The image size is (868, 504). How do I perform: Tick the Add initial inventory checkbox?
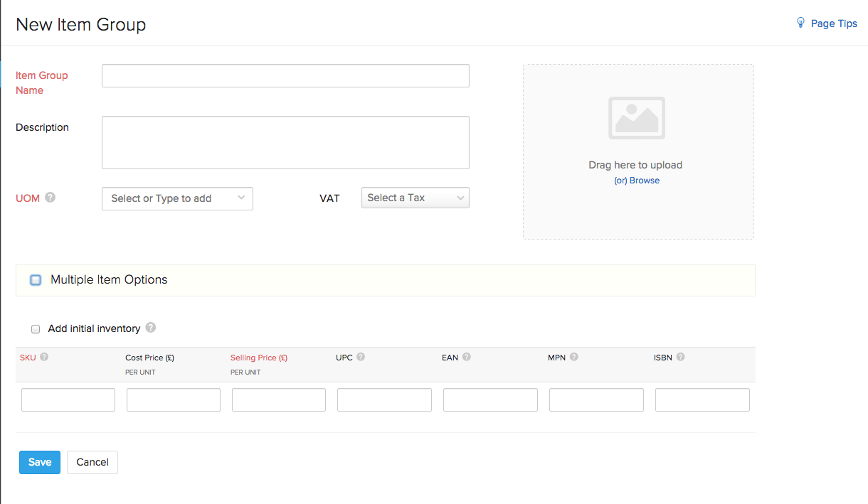[36, 329]
